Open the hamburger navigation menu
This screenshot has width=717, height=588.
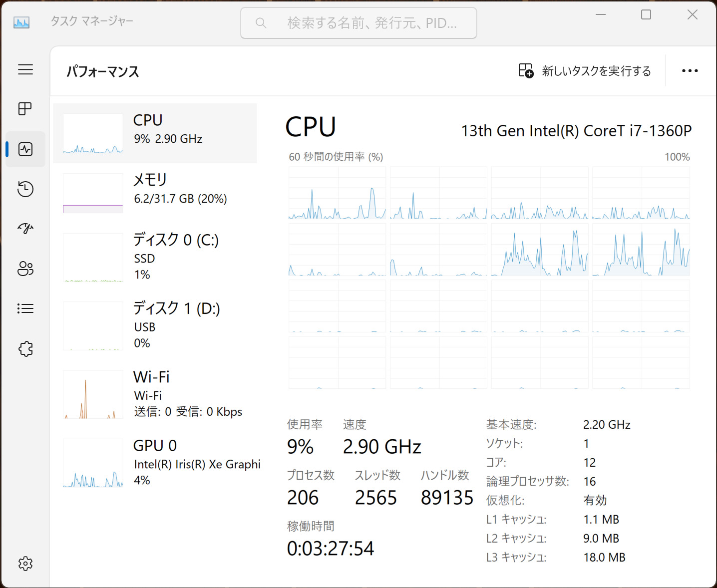point(25,69)
